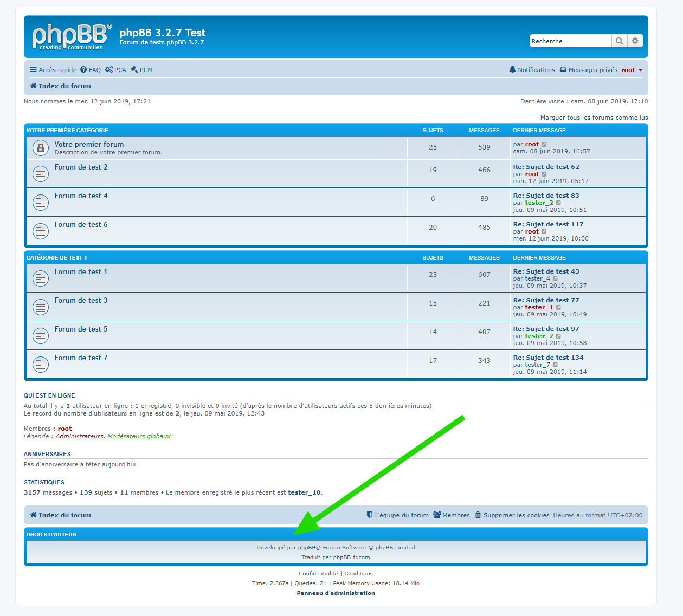Click the search magnifier icon
The height and width of the screenshot is (616, 683).
pyautogui.click(x=619, y=41)
